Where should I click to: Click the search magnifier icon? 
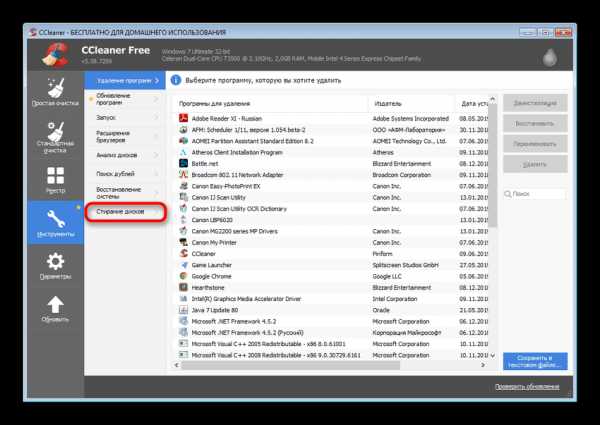point(508,194)
